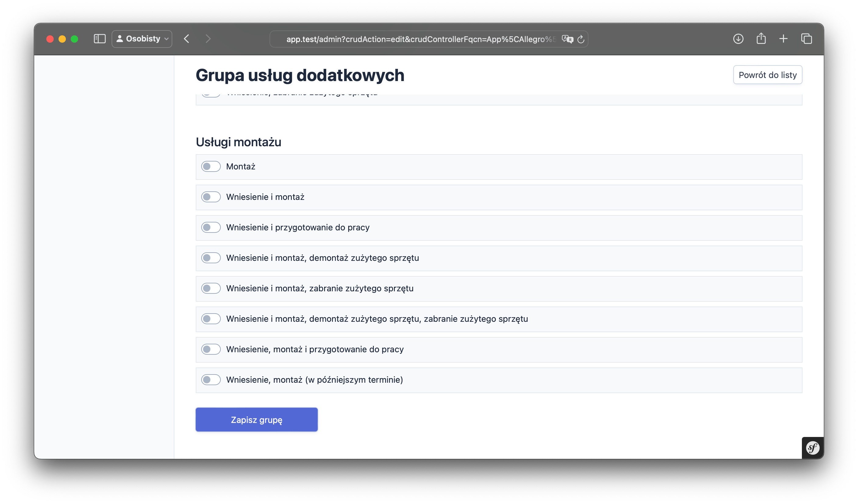Toggle Wniesienie i montaż, zabranie zużytego sprzętu
Screen dimensions: 858x504
(211, 288)
